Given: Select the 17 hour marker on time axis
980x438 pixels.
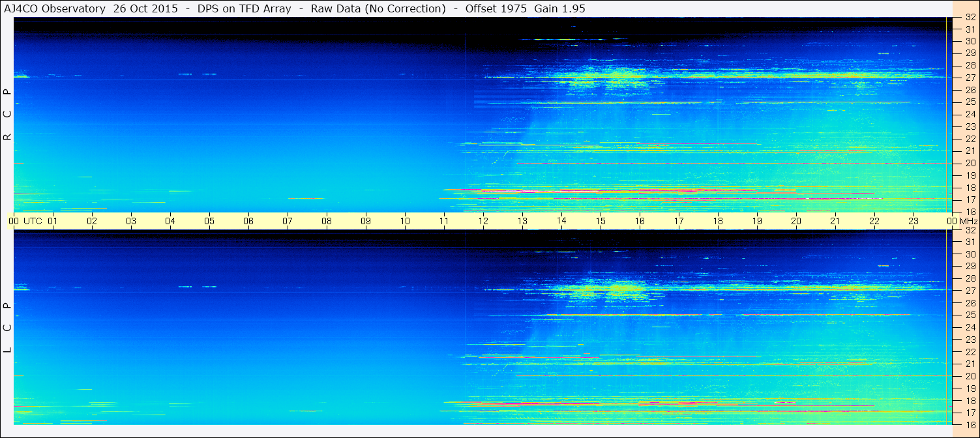Looking at the screenshot, I should [x=679, y=221].
